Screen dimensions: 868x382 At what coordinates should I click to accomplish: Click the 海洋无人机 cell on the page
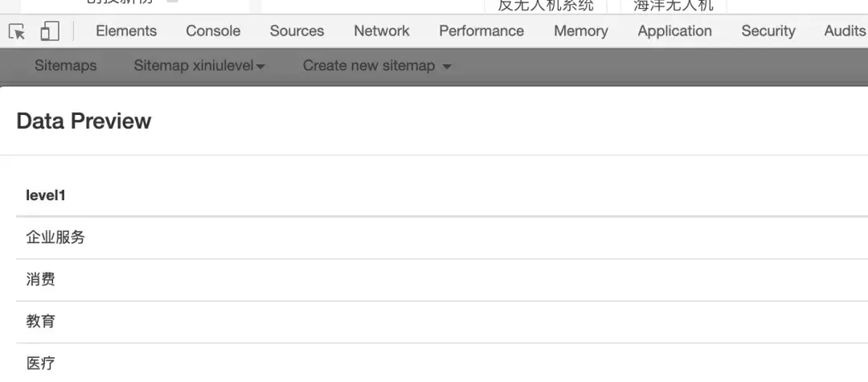(674, 6)
